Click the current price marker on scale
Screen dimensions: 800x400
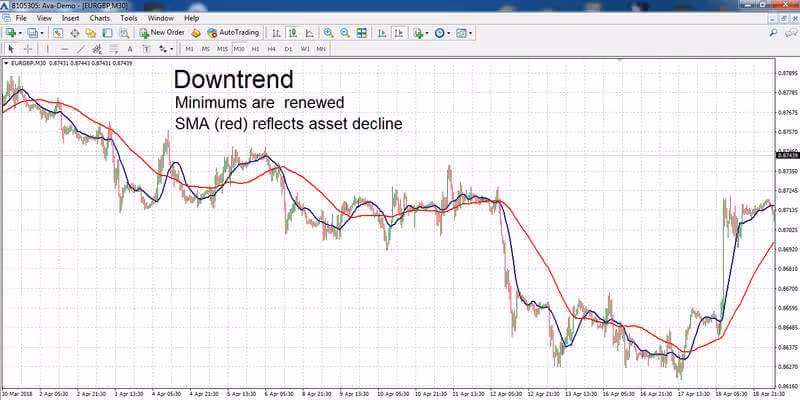[787, 155]
